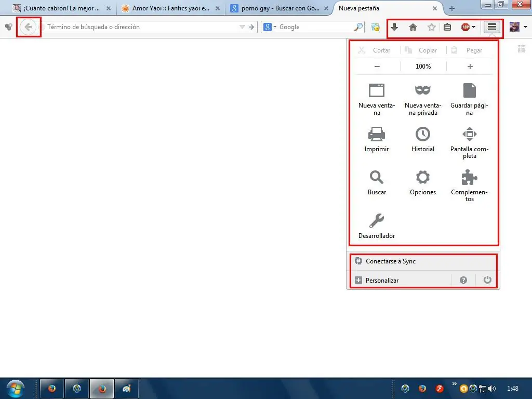Open a new tab with plus button
The image size is (532, 399).
click(451, 8)
